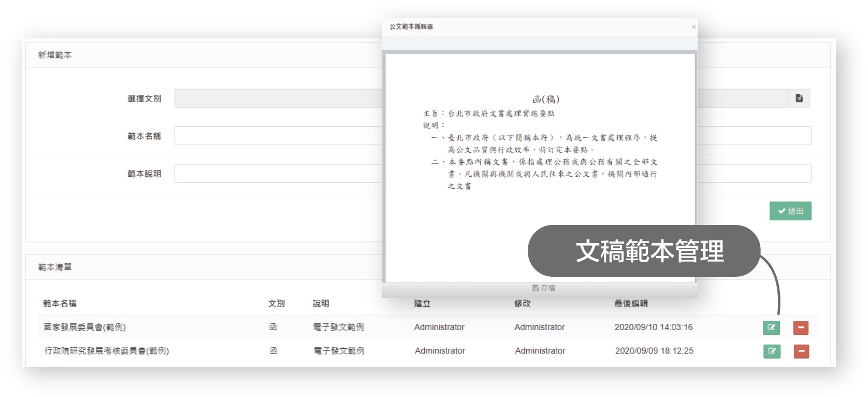
Task: Click 函 type icon in 國家發展委員會 row
Action: [273, 327]
